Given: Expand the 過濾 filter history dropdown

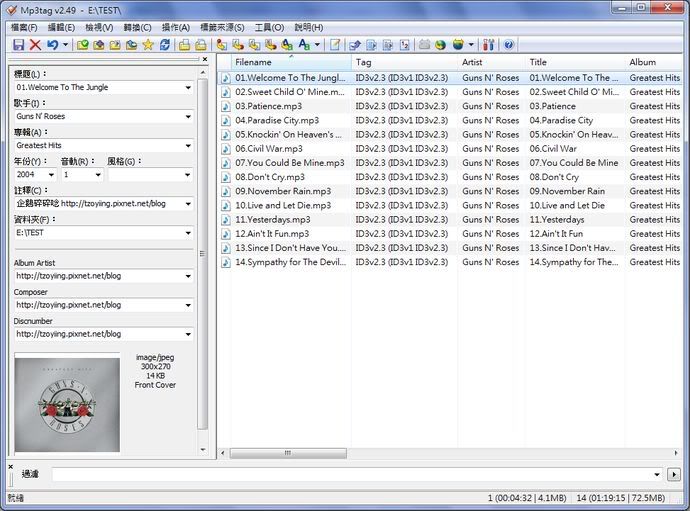Looking at the screenshot, I should click(x=657, y=474).
